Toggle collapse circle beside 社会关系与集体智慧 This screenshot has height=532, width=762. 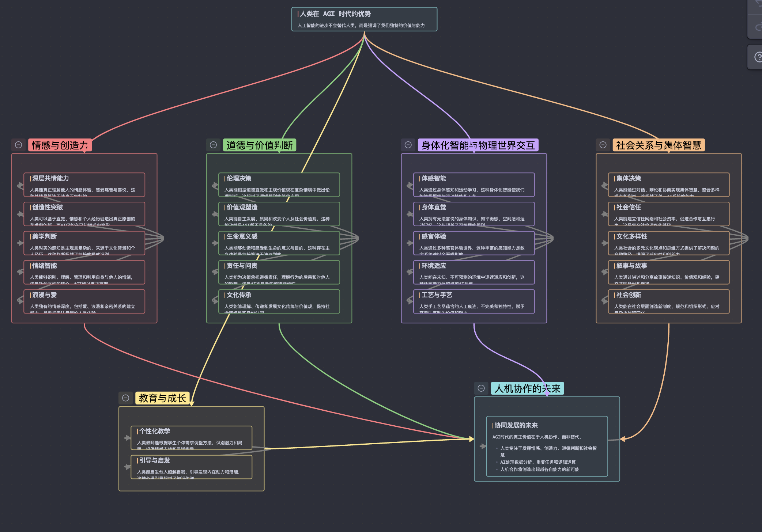tap(603, 145)
